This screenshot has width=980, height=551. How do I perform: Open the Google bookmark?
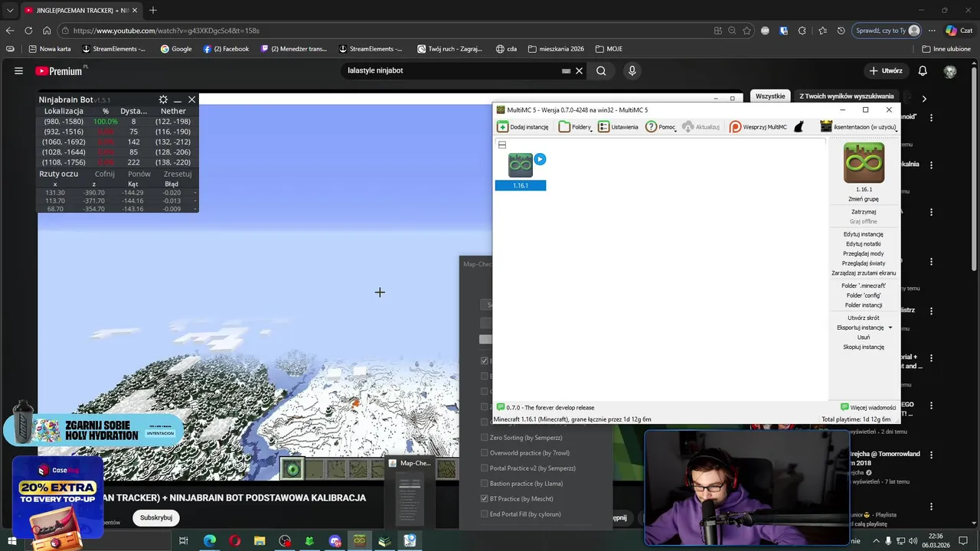tap(176, 48)
